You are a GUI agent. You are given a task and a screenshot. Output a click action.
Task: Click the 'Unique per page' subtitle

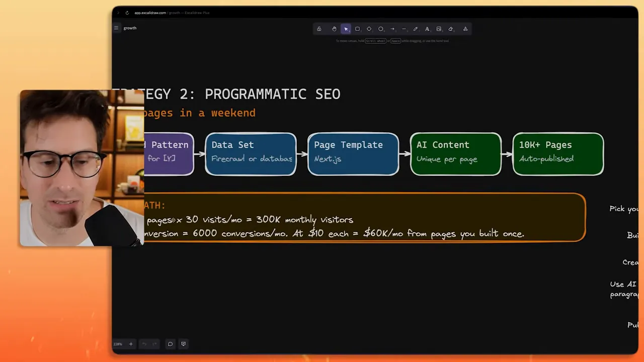447,159
